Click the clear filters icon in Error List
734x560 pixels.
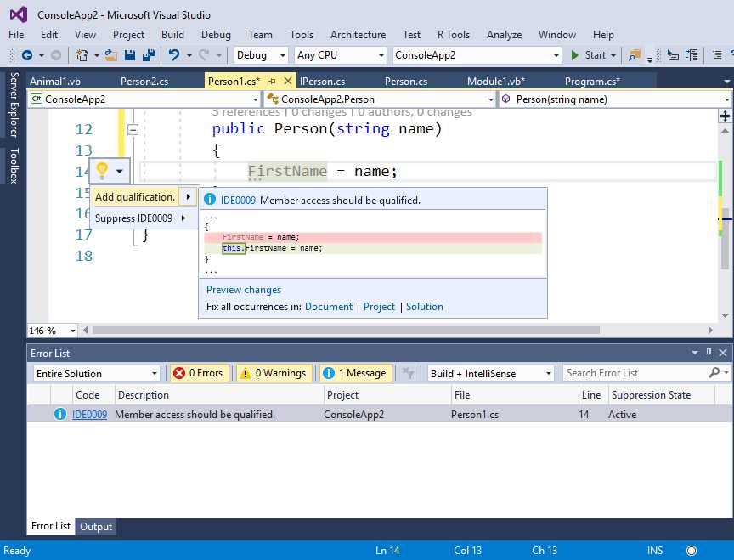coord(408,373)
